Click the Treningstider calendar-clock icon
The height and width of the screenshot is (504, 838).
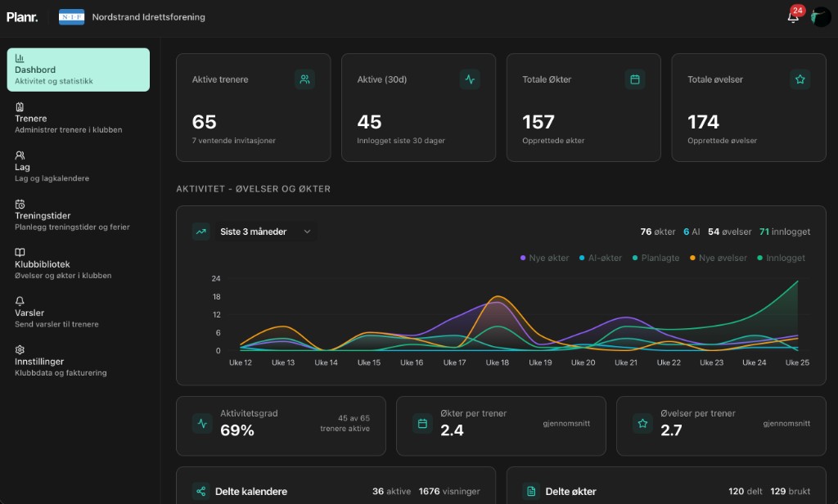[x=20, y=205]
